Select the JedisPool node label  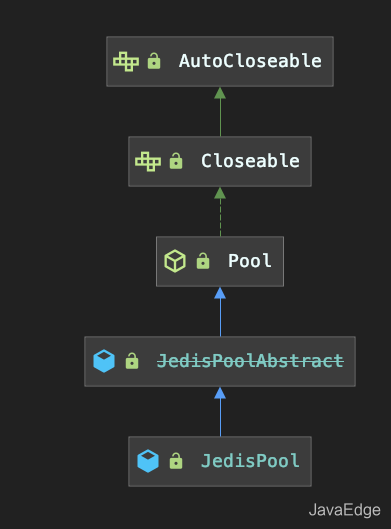(x=250, y=461)
